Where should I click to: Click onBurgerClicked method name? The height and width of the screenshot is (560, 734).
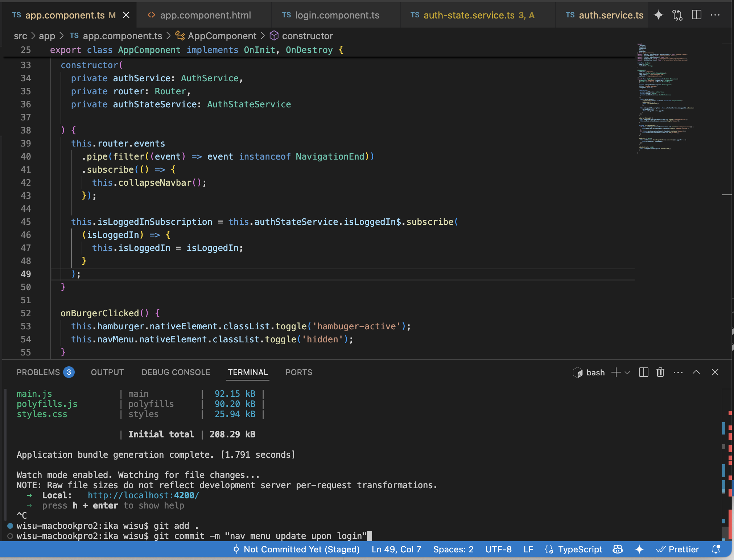[100, 313]
